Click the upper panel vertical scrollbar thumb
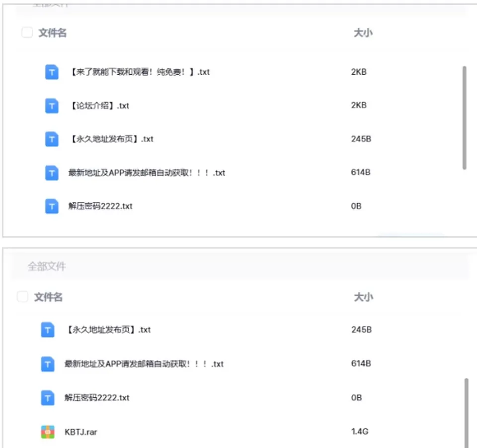Screen dimensions: 477x448 pyautogui.click(x=464, y=117)
